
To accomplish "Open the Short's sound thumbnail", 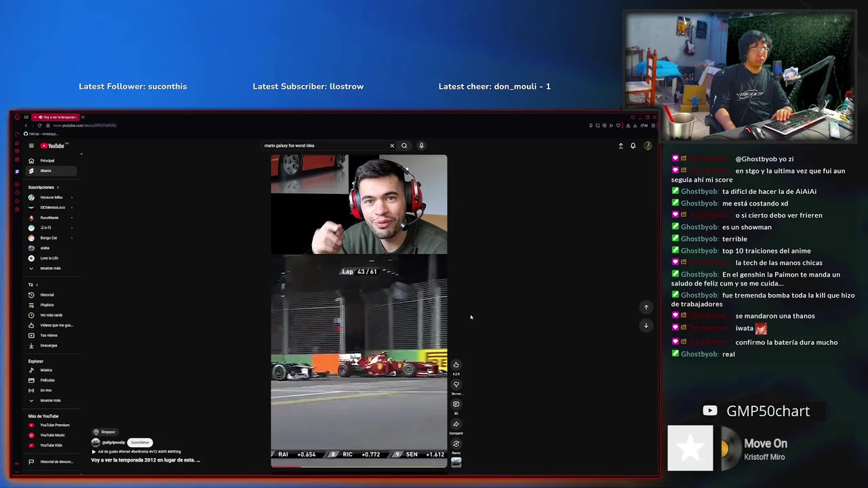I will [x=456, y=462].
